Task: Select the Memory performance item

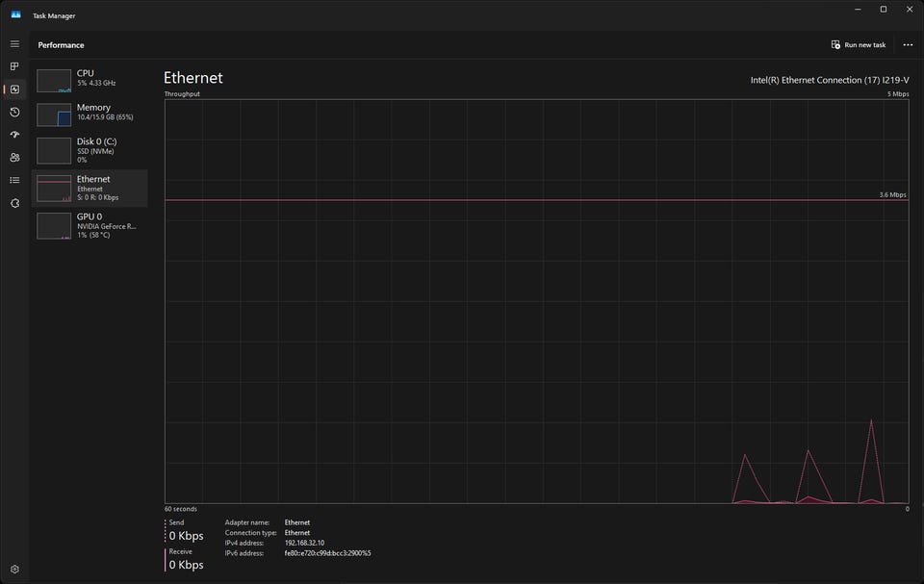Action: [x=90, y=114]
